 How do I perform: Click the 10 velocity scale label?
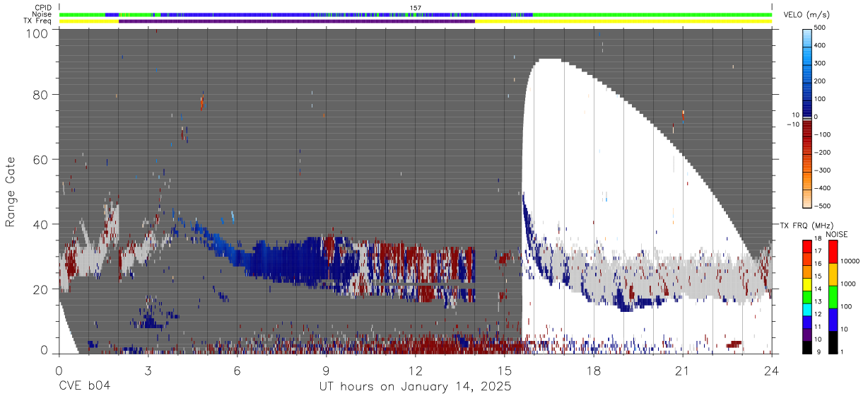(x=794, y=115)
